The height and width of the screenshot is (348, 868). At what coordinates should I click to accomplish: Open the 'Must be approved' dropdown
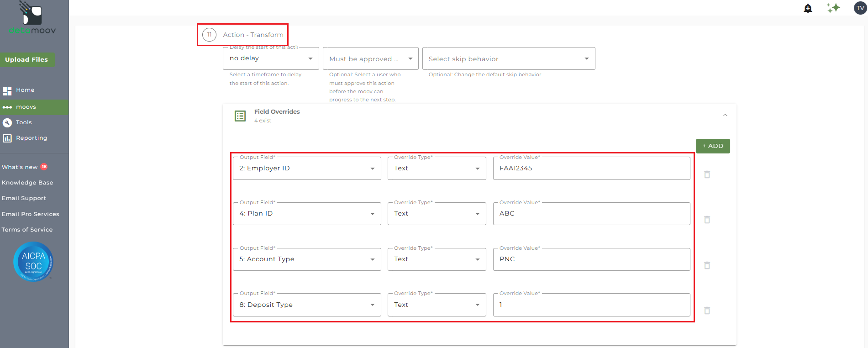(370, 59)
